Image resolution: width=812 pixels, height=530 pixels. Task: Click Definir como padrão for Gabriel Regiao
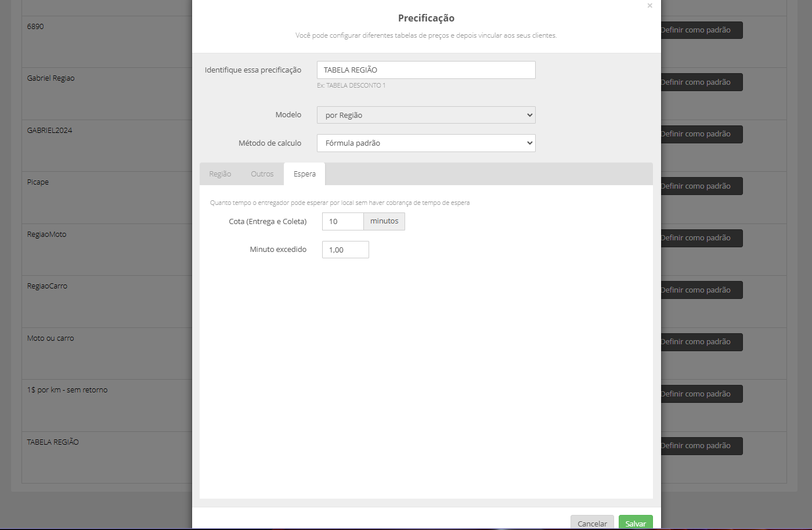click(x=701, y=82)
